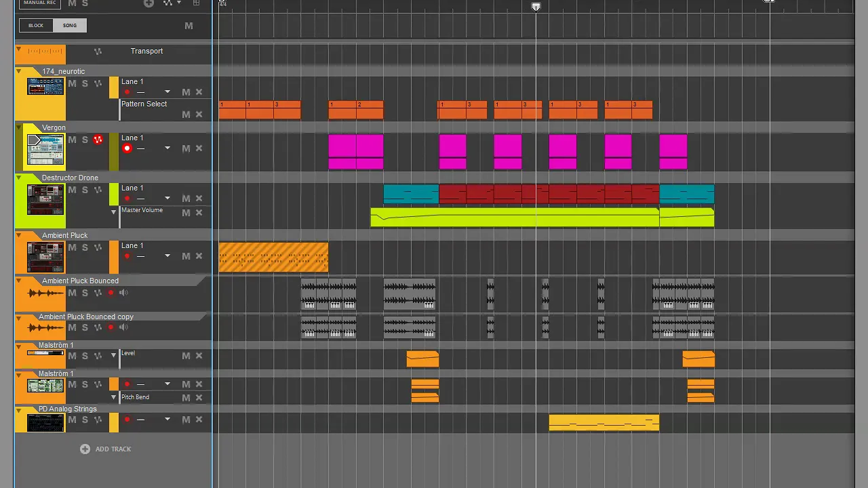Screen dimensions: 868x488
Task: Select the hatched orange Ambient Pluck clip
Action: pyautogui.click(x=273, y=258)
